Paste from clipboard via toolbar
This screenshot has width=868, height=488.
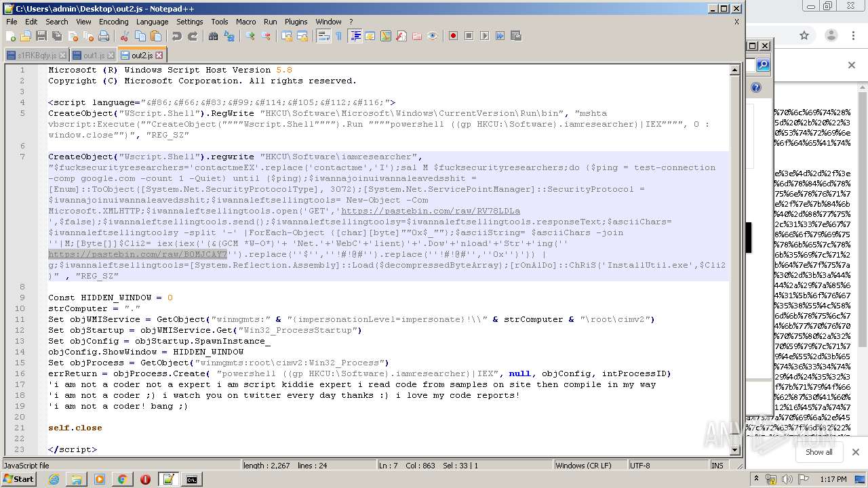156,36
